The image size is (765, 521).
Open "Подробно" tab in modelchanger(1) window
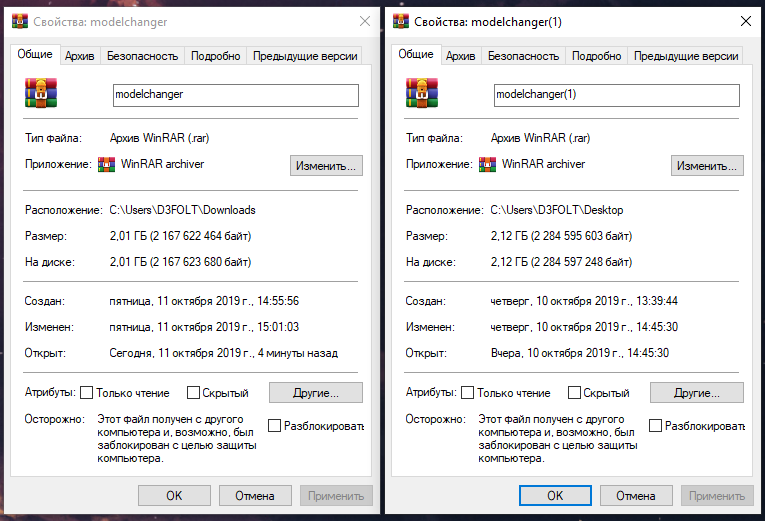tap(596, 56)
